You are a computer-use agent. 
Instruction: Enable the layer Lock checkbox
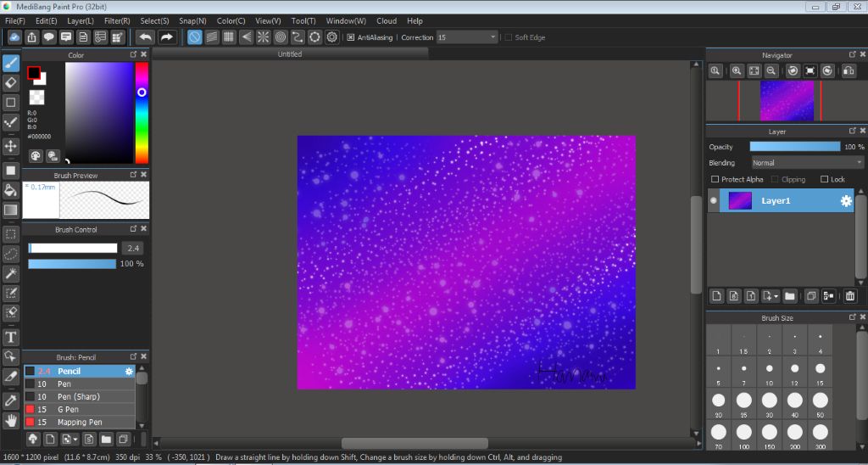click(x=824, y=179)
